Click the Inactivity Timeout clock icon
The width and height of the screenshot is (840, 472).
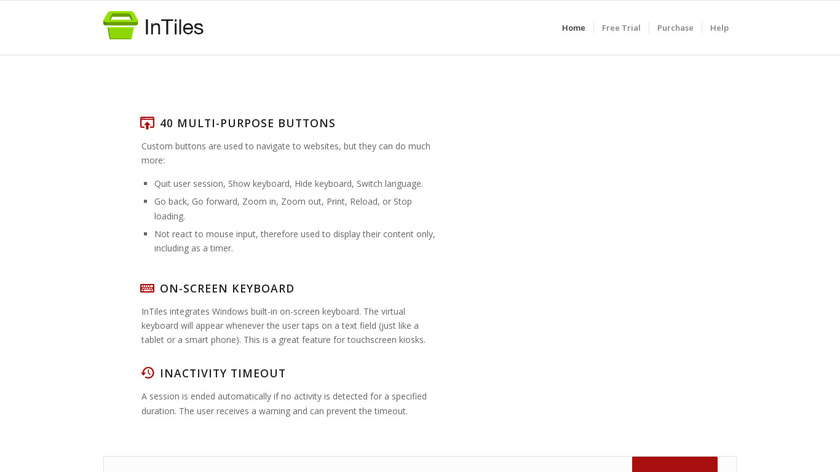(x=147, y=373)
